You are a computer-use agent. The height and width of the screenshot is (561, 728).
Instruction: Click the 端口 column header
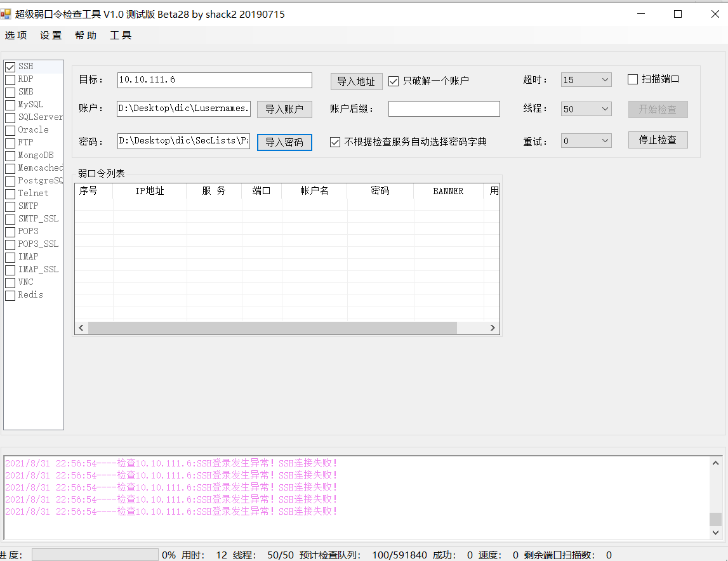tap(261, 191)
